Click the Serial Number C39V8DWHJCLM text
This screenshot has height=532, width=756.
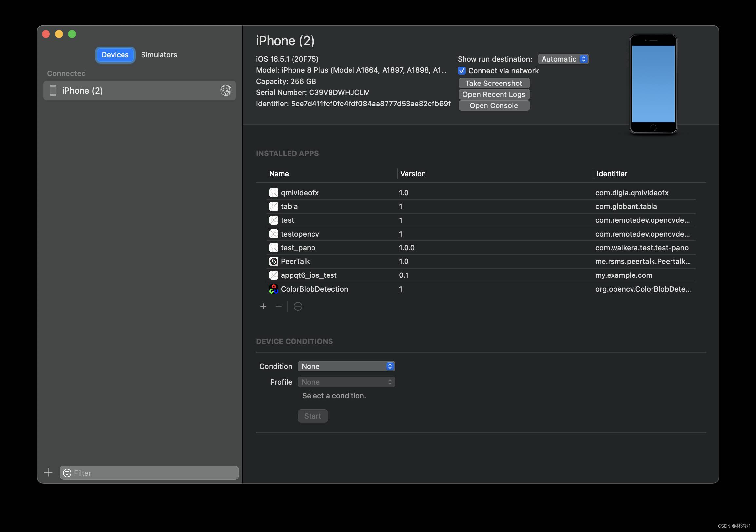[x=313, y=92]
